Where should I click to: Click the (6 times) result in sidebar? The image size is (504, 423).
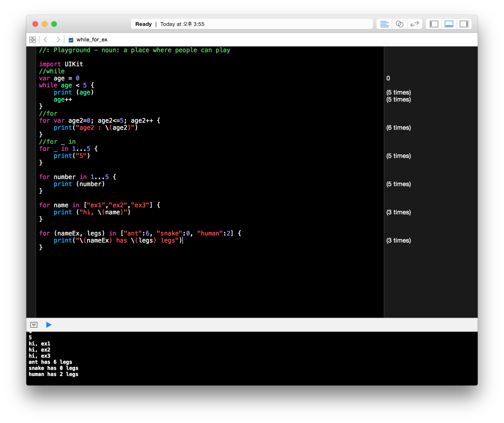pyautogui.click(x=398, y=128)
